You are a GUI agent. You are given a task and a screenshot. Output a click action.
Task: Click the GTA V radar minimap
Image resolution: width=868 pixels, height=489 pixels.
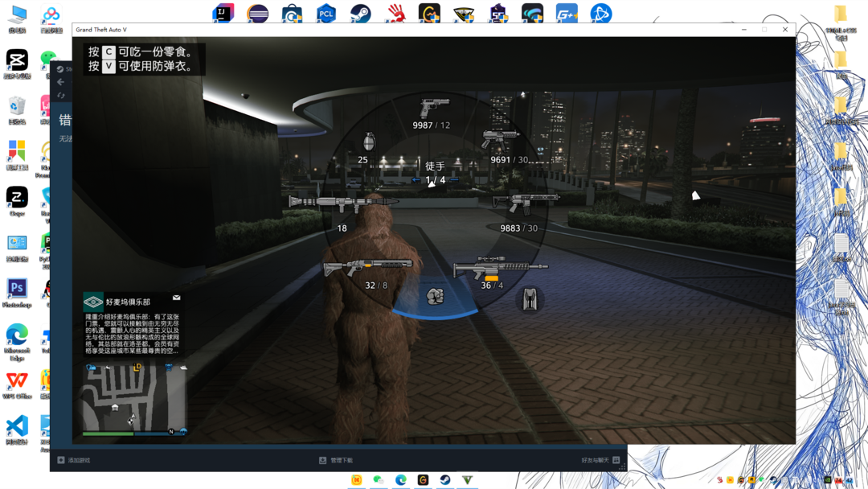click(134, 399)
